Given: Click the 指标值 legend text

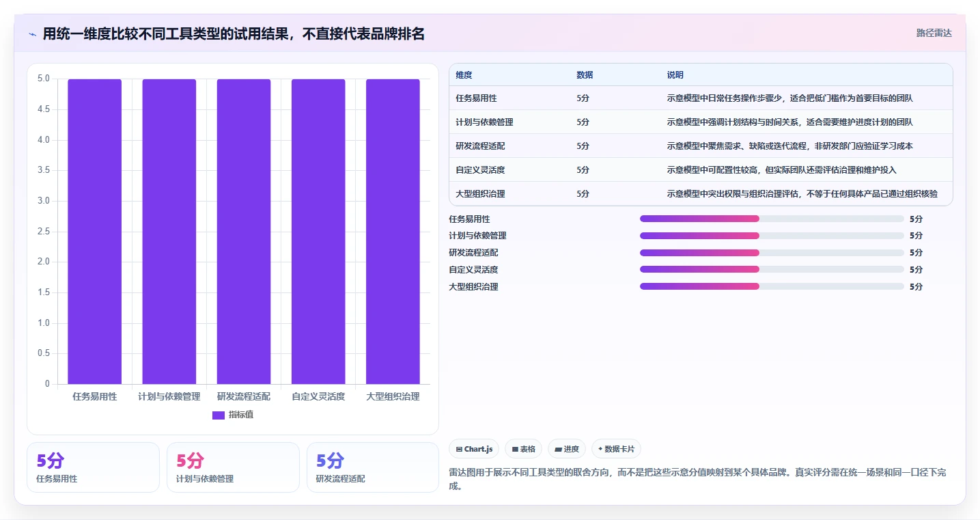Looking at the screenshot, I should pos(241,415).
